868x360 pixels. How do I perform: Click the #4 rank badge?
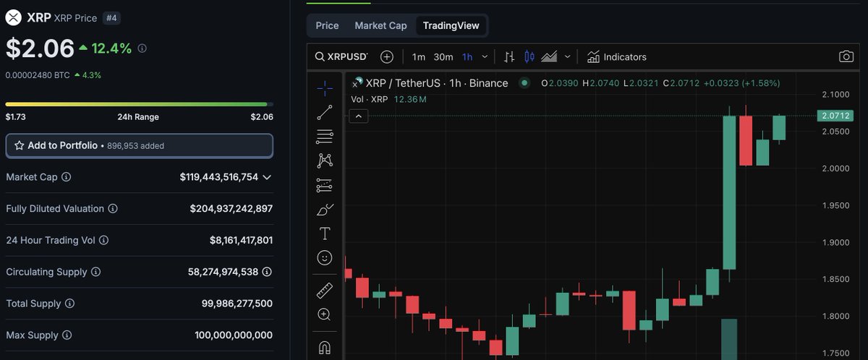(x=111, y=18)
